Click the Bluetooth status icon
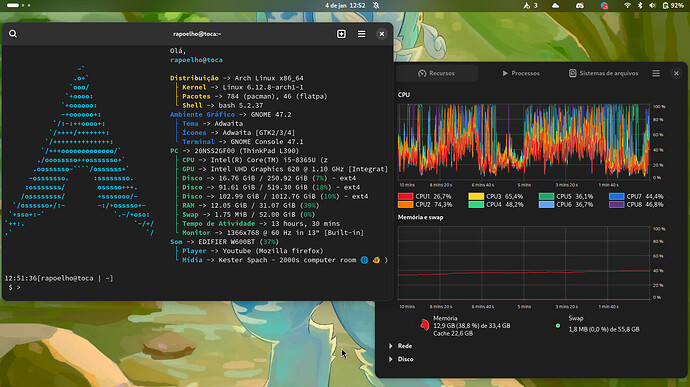690x387 pixels. (x=640, y=5)
